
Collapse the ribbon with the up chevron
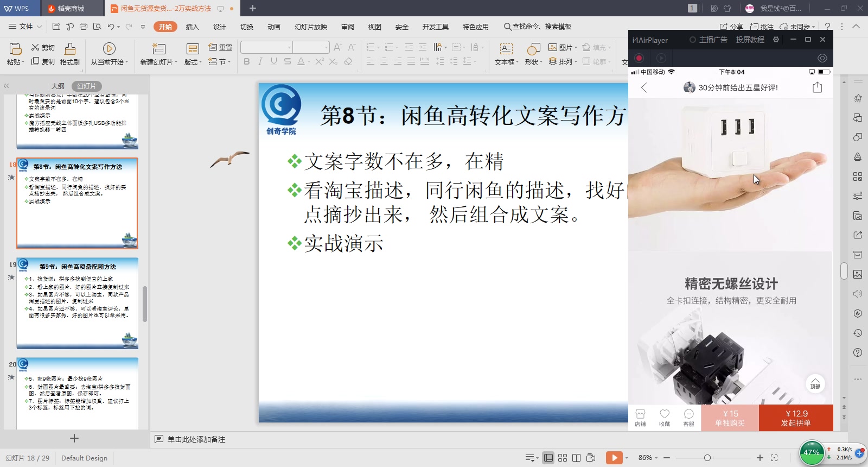click(856, 26)
